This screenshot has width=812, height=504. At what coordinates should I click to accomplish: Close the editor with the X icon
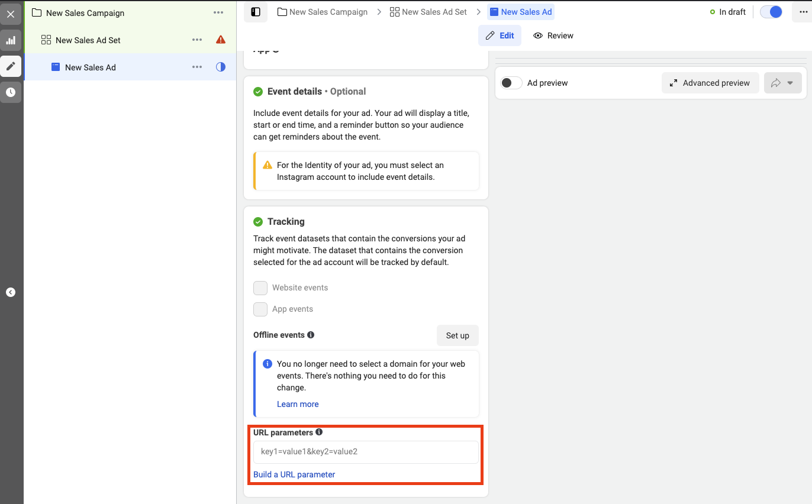click(x=11, y=14)
